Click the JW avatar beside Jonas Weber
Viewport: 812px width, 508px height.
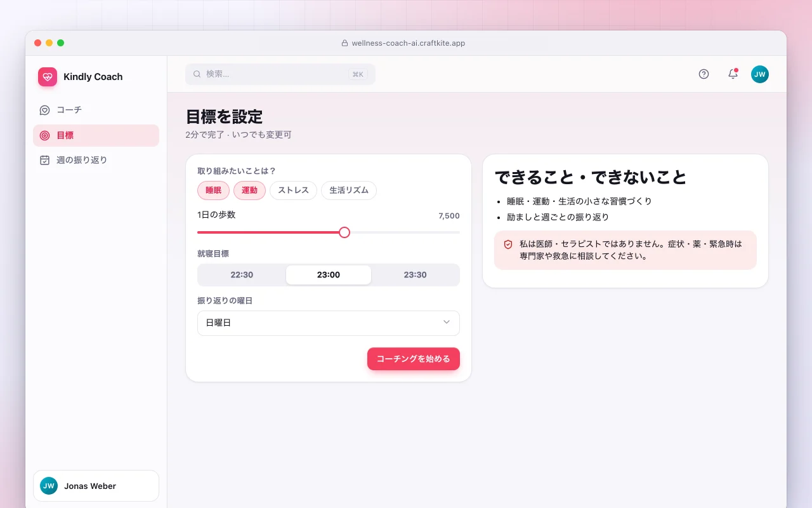tap(49, 486)
